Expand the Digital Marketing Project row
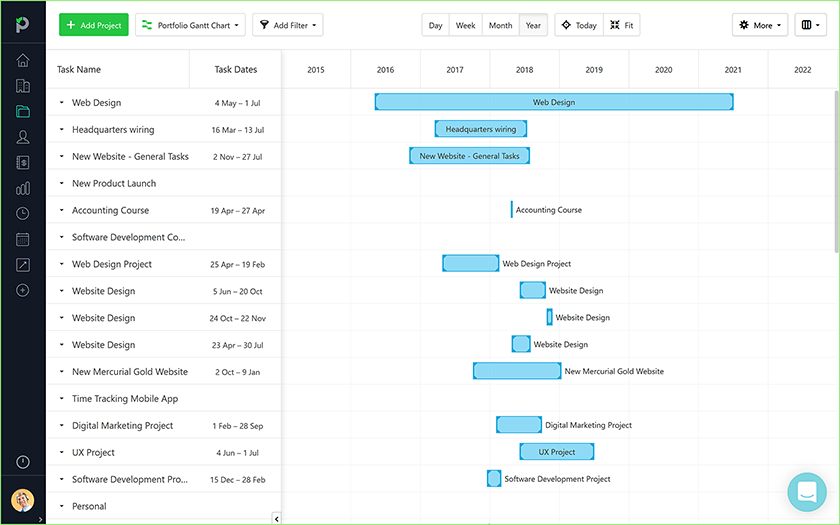 tap(62, 425)
